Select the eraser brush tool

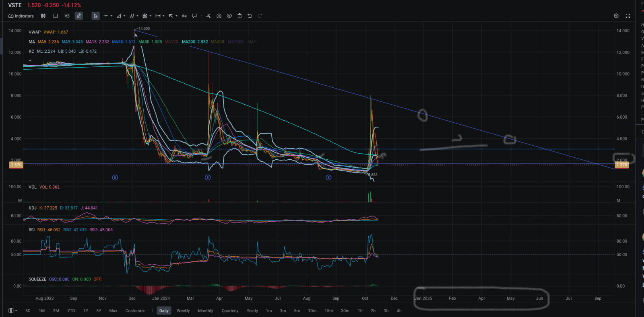pyautogui.click(x=208, y=16)
